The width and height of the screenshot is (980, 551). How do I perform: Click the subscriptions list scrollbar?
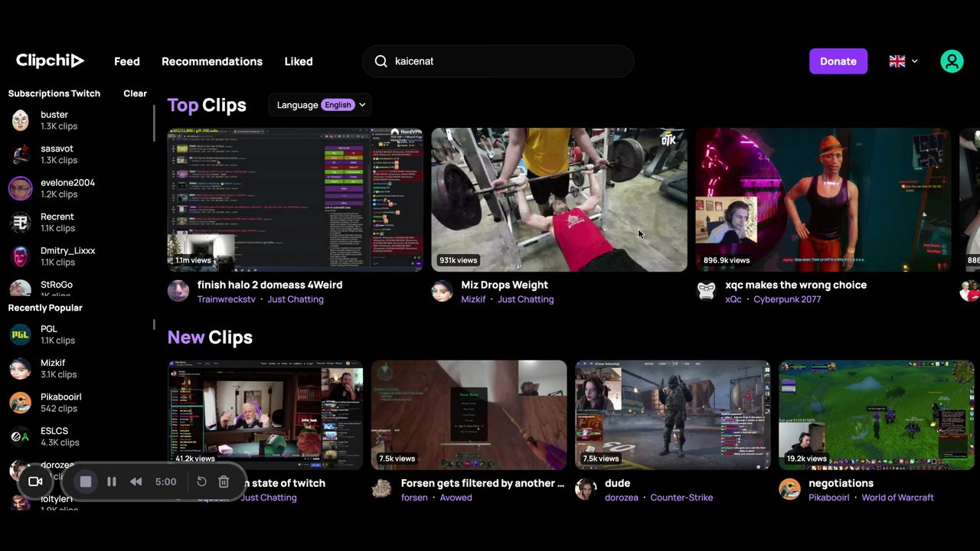(x=154, y=122)
